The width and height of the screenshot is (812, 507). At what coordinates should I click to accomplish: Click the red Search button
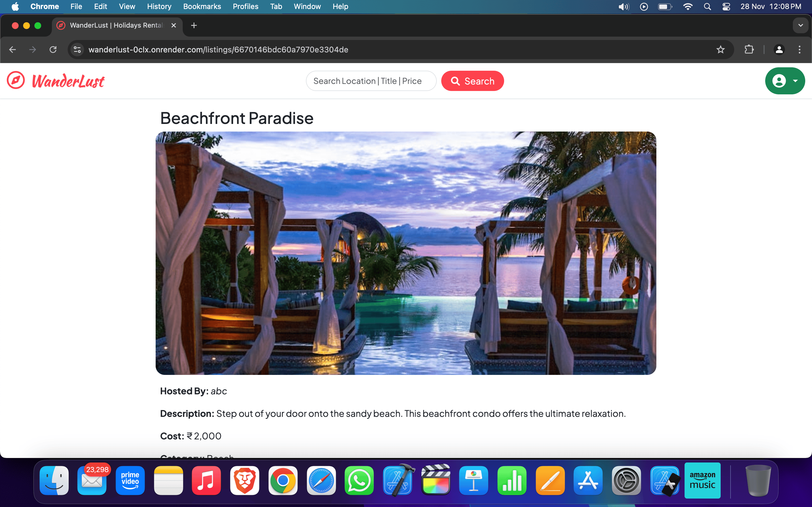pos(472,81)
